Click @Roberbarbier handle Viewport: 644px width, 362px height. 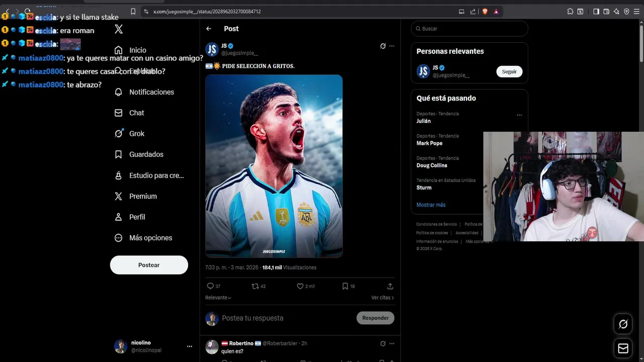(280, 343)
